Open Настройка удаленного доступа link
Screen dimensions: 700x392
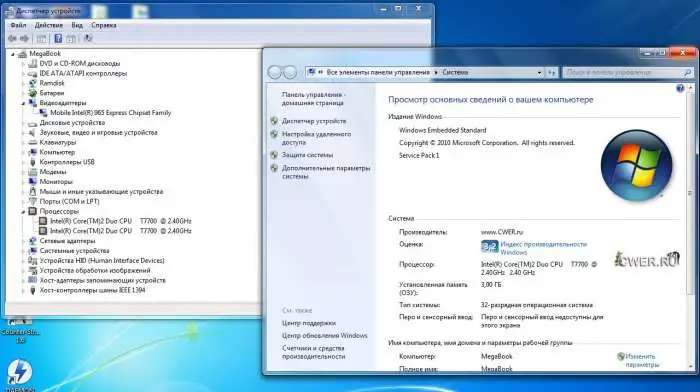coord(316,138)
